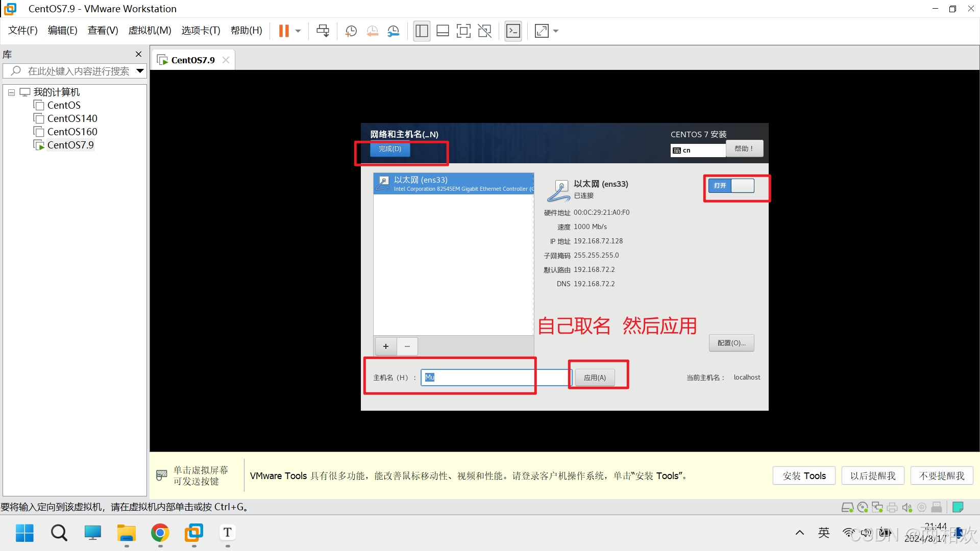Enter full screen mode icon
This screenshot has height=551, width=980.
pos(463,31)
